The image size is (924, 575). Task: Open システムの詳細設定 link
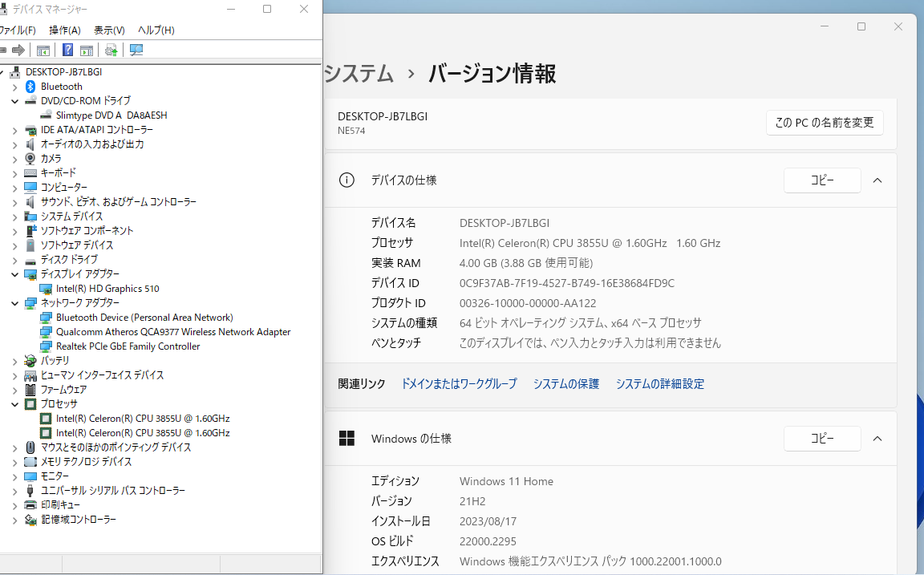pyautogui.click(x=660, y=384)
